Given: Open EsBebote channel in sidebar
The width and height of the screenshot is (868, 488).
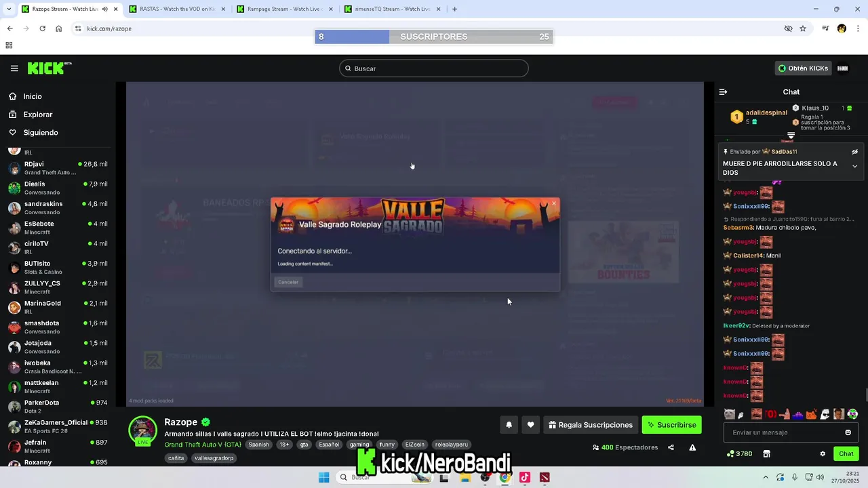Looking at the screenshot, I should click(x=58, y=228).
